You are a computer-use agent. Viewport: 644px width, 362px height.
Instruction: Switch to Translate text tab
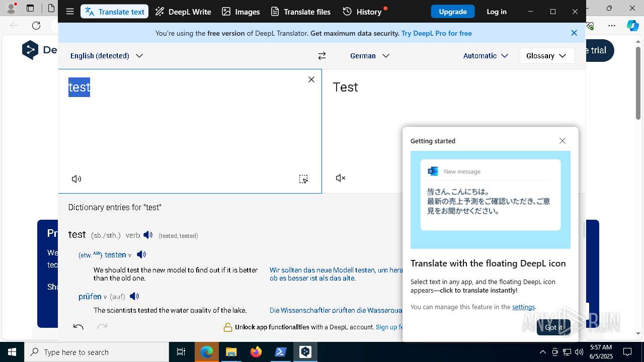(115, 12)
